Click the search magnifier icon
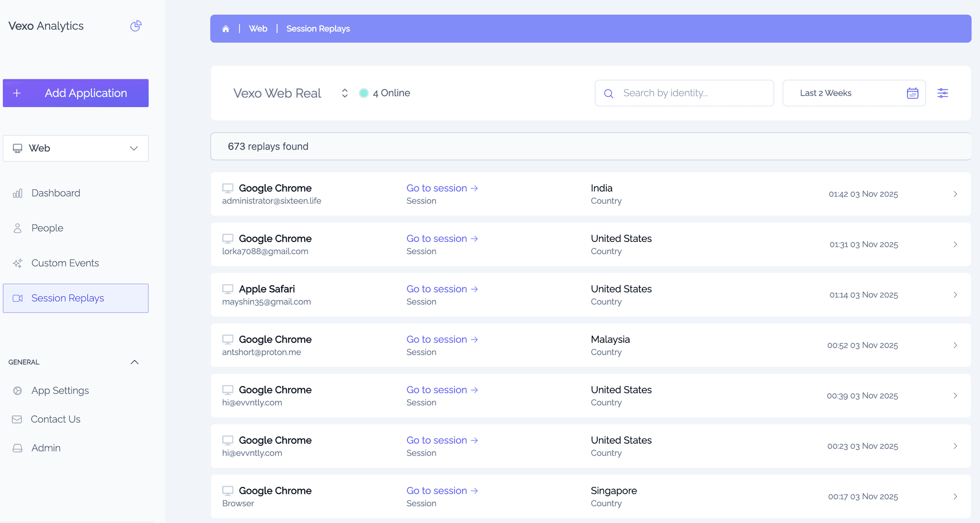The image size is (980, 523). pos(609,94)
